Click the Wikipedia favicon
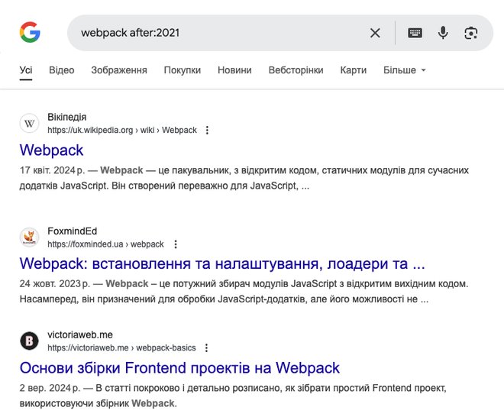The height and width of the screenshot is (420, 504). pyautogui.click(x=29, y=123)
